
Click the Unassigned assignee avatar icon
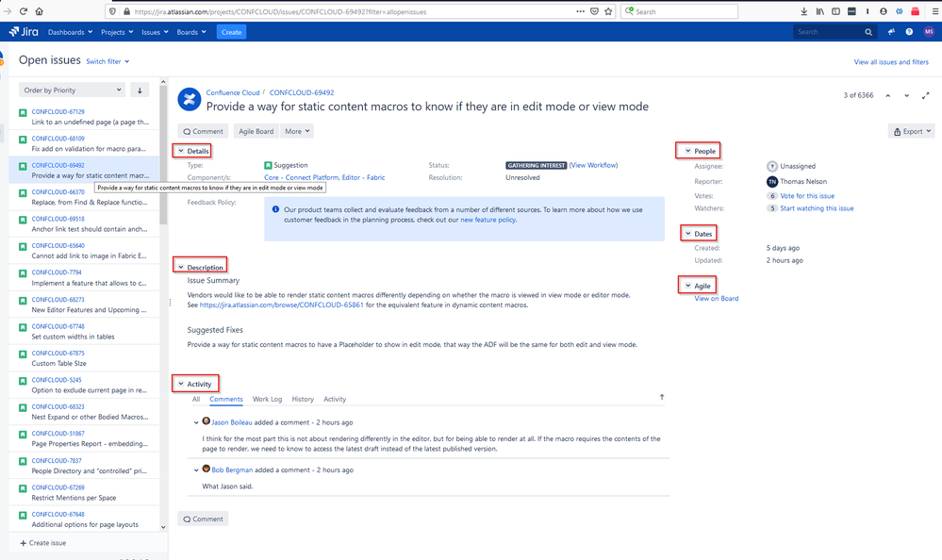coord(772,167)
